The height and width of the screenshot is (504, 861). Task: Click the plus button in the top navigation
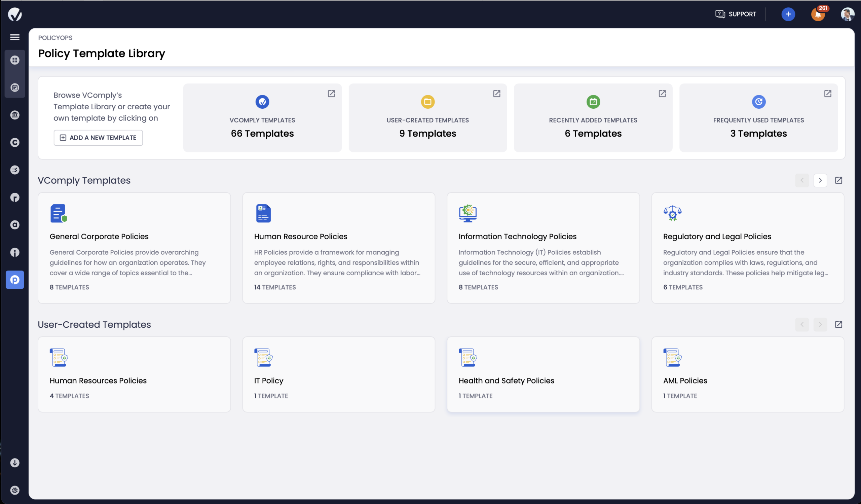click(788, 13)
